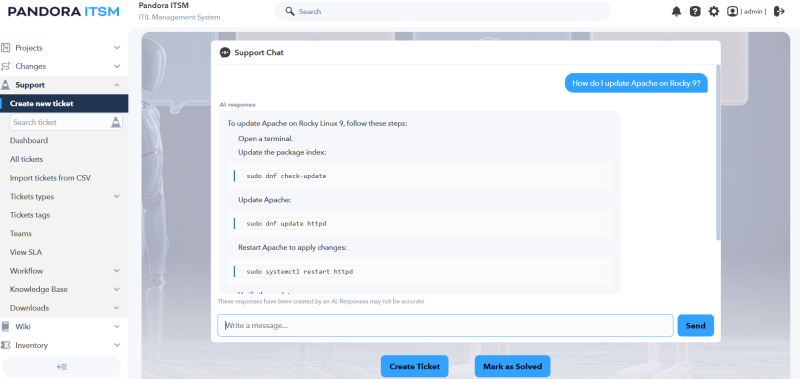Image resolution: width=800 pixels, height=379 pixels.
Task: Click the Support cone icon
Action: tap(6, 85)
